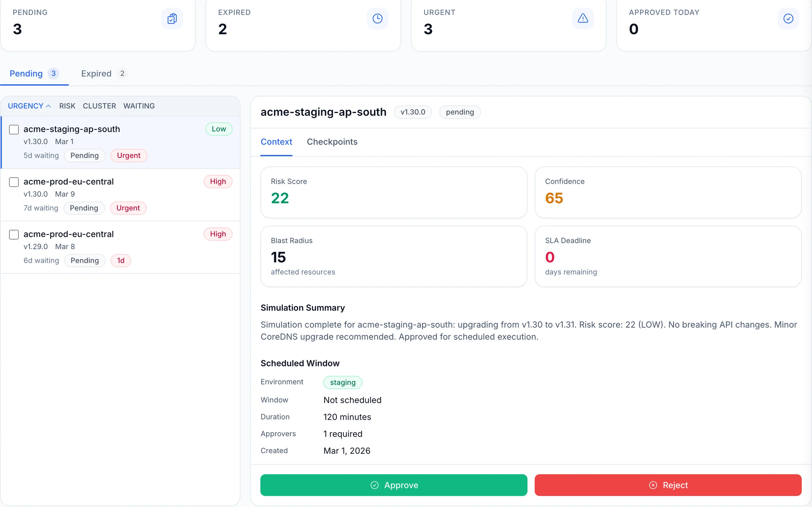Sort the queue by RISK
Screen dimensions: 812x507
coord(67,106)
